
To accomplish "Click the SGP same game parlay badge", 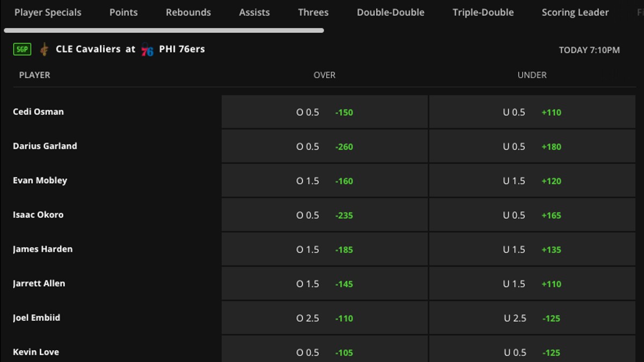I will click(23, 49).
